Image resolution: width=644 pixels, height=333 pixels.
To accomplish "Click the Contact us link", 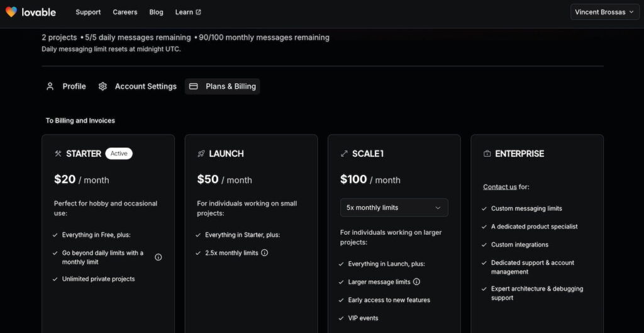I will [500, 187].
